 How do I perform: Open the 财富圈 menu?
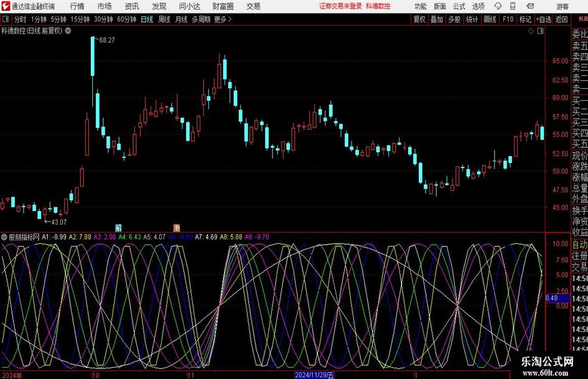click(x=223, y=6)
